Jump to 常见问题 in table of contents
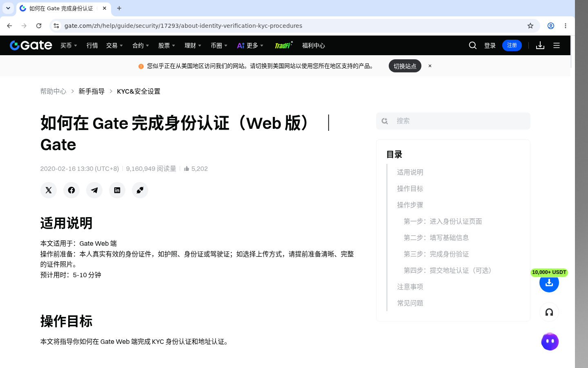Image resolution: width=588 pixels, height=368 pixels. pos(410,303)
